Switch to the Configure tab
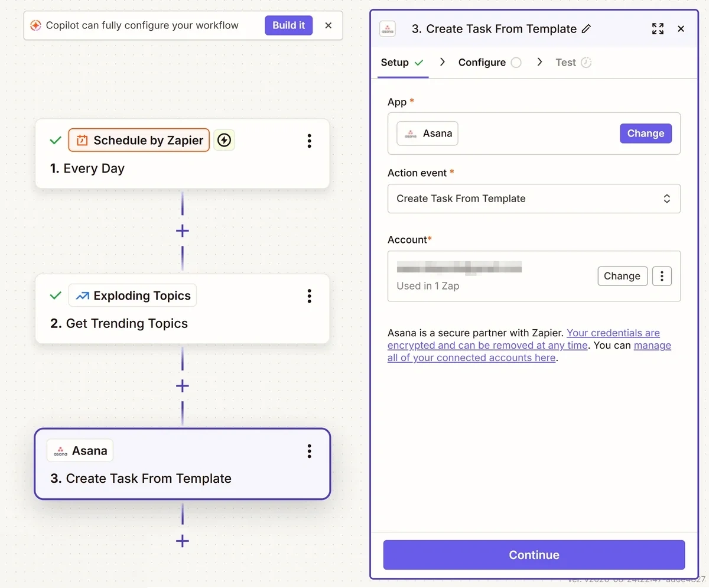The width and height of the screenshot is (709, 588). click(490, 63)
